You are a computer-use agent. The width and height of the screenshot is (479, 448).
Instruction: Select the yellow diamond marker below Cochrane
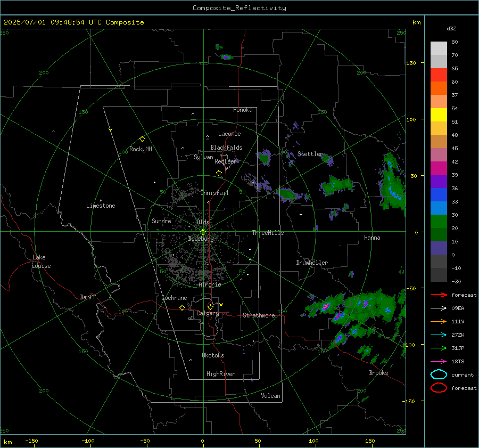tap(183, 307)
